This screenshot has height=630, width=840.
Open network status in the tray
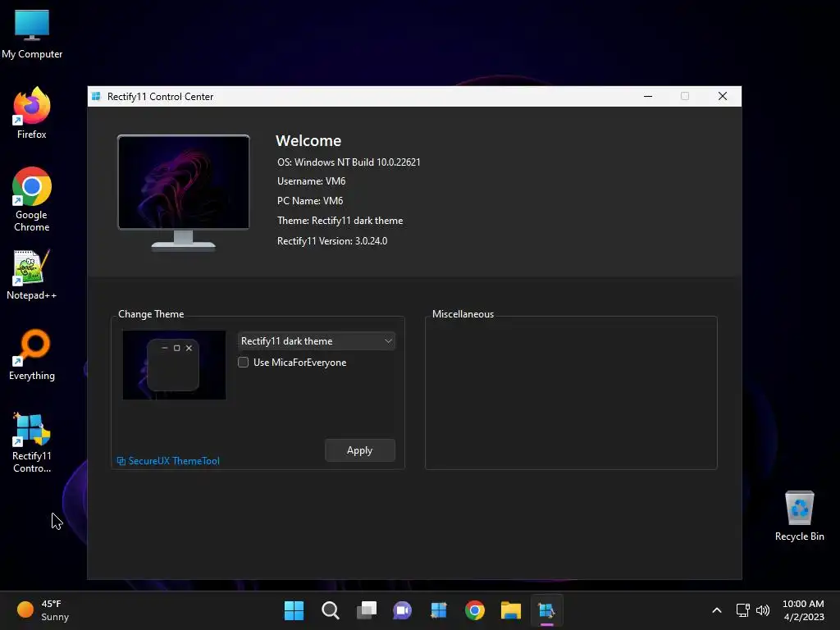[742, 610]
